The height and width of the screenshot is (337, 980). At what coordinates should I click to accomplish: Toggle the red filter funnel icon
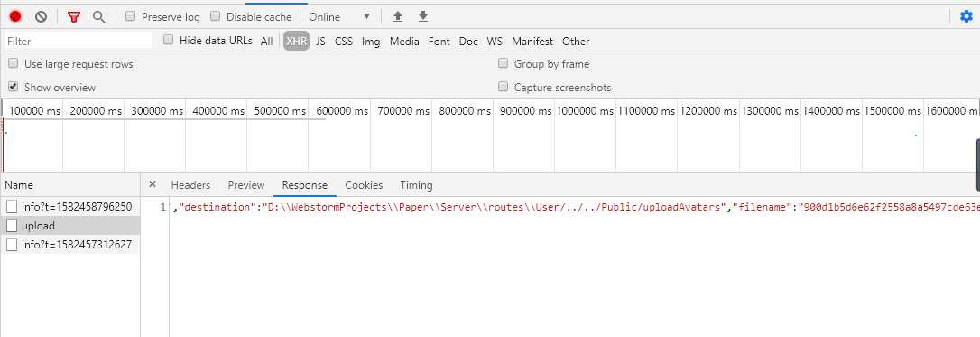[74, 17]
